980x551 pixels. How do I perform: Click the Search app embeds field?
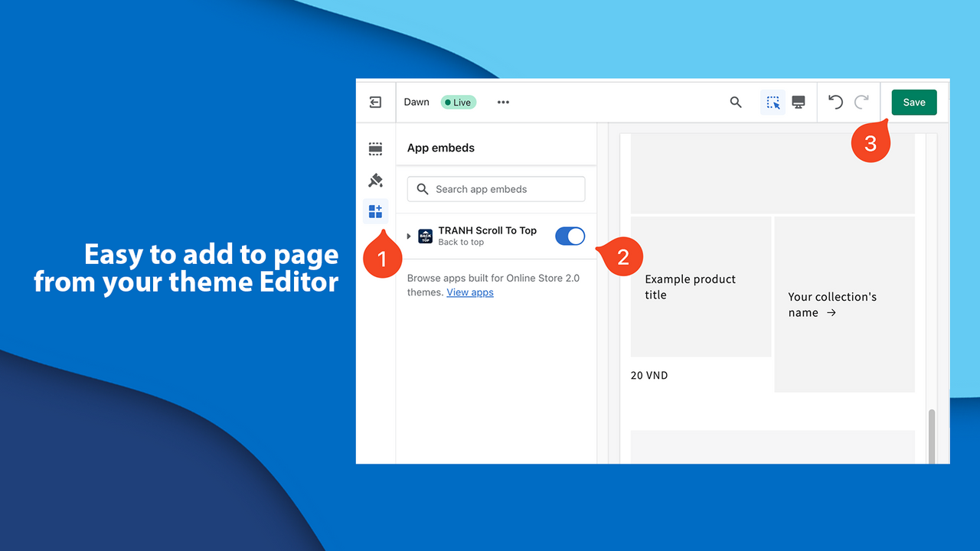[x=495, y=188]
